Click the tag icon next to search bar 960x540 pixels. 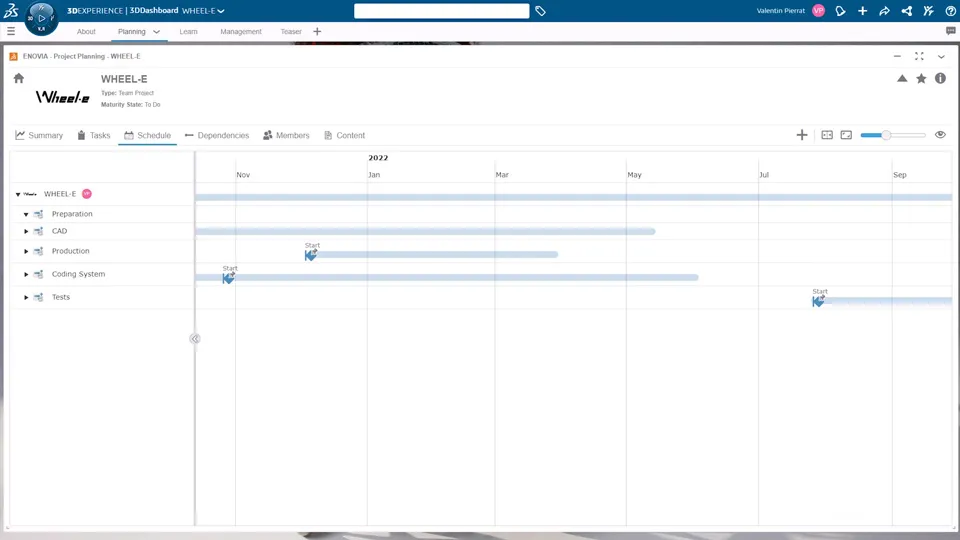coord(540,11)
